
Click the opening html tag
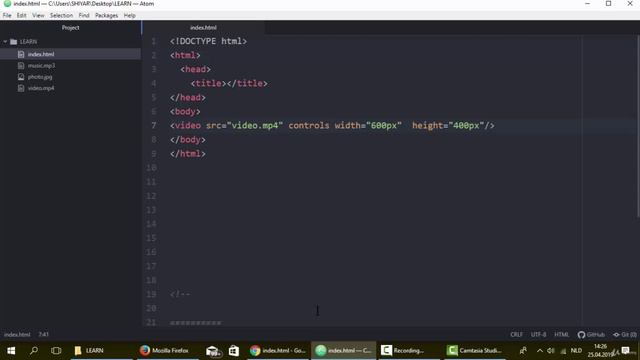[x=185, y=55]
